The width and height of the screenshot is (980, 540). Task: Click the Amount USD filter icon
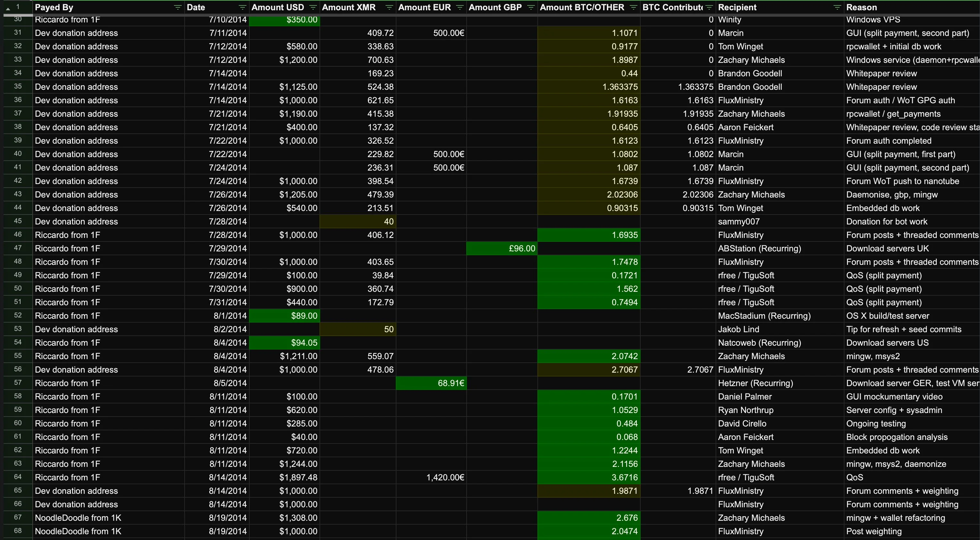(313, 8)
